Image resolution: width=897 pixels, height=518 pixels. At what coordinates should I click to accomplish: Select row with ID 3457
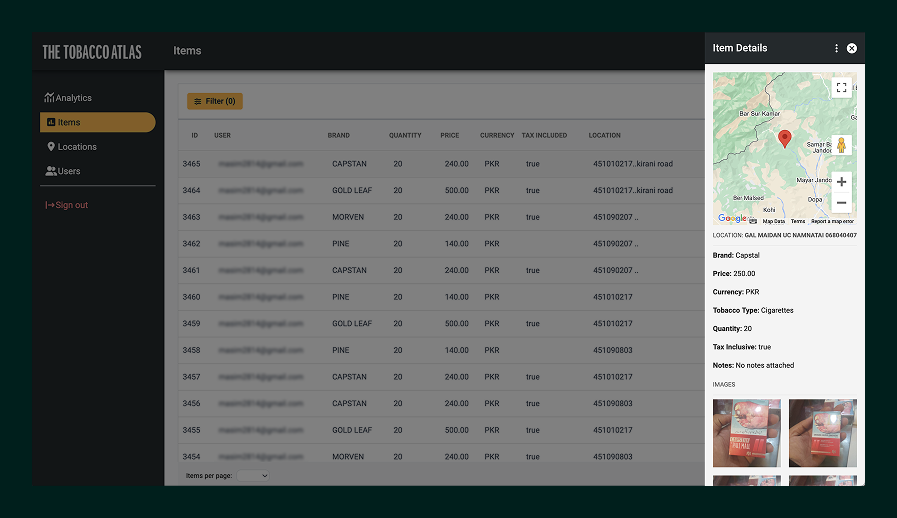(x=442, y=377)
